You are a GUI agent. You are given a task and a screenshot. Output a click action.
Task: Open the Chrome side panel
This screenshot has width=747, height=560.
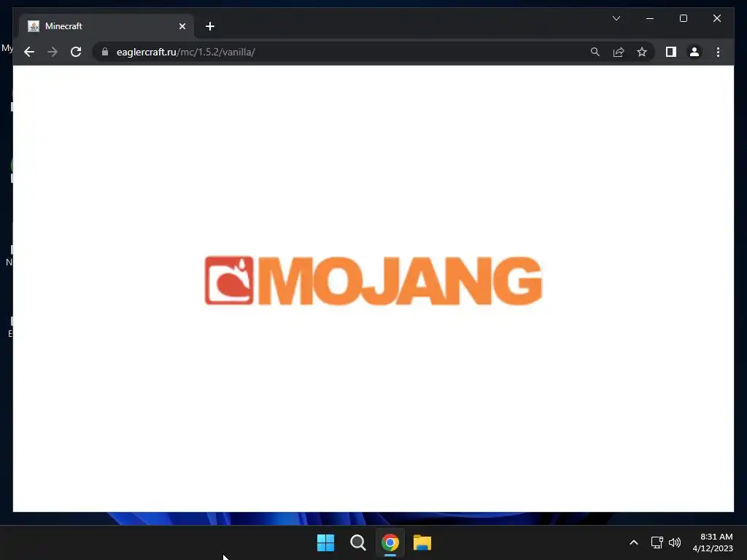coord(671,52)
